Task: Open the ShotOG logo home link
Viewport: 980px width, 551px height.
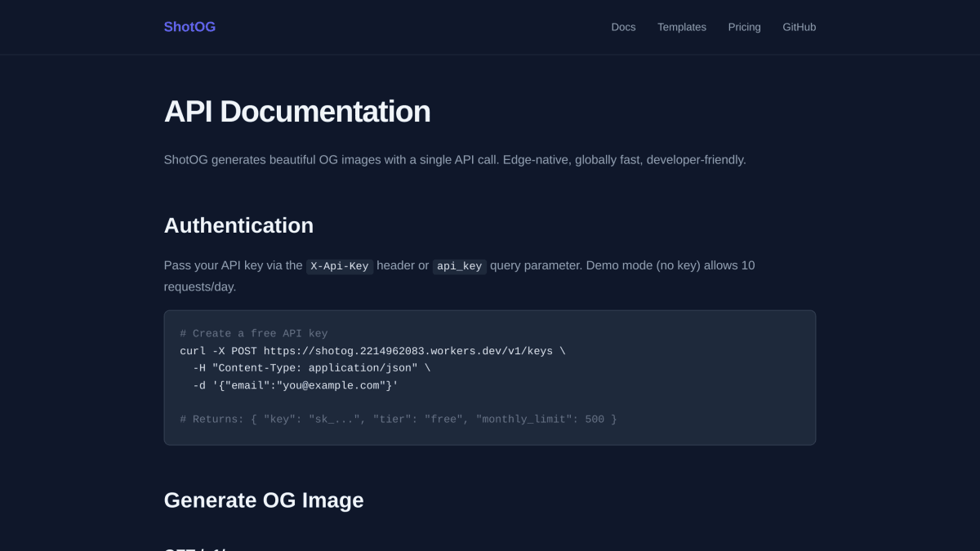Action: (x=189, y=27)
